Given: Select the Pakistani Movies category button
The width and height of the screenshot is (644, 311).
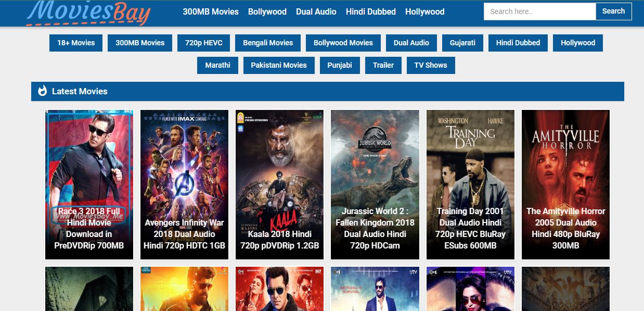Looking at the screenshot, I should click(x=279, y=65).
